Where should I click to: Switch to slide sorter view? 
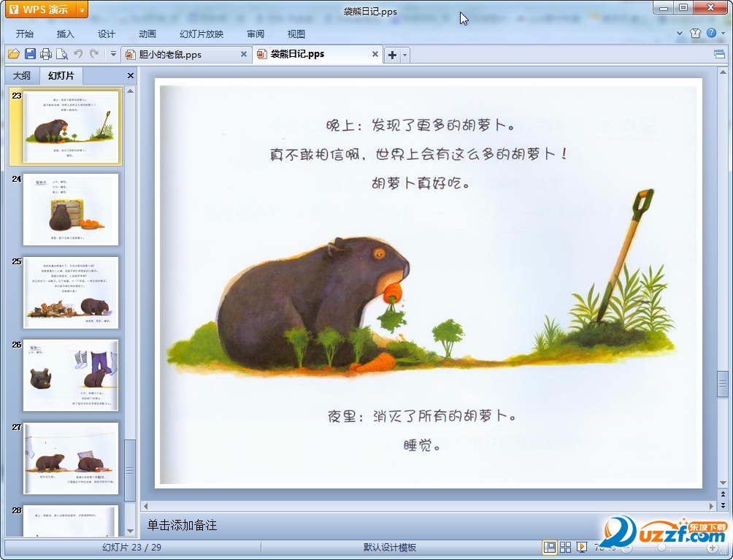[x=565, y=548]
